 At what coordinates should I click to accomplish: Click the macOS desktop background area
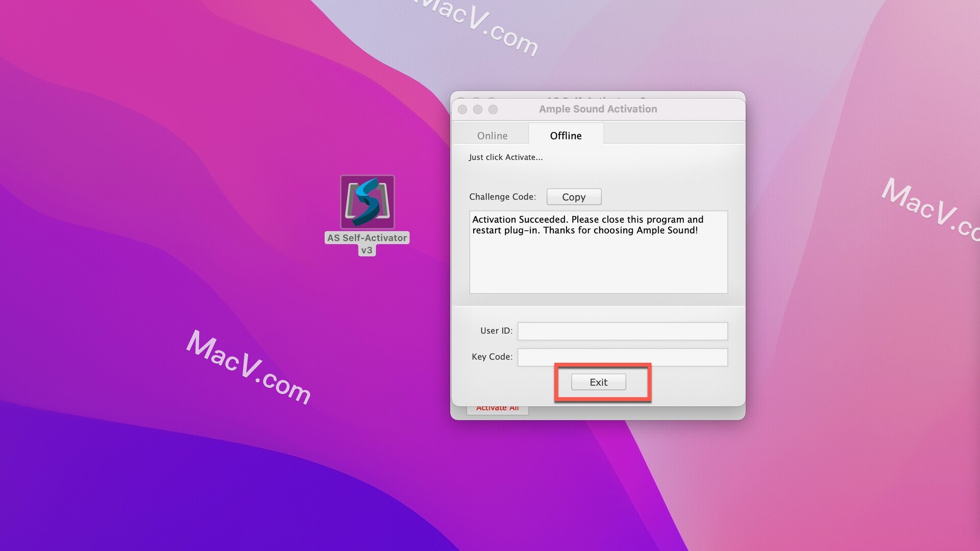pyautogui.click(x=135, y=471)
